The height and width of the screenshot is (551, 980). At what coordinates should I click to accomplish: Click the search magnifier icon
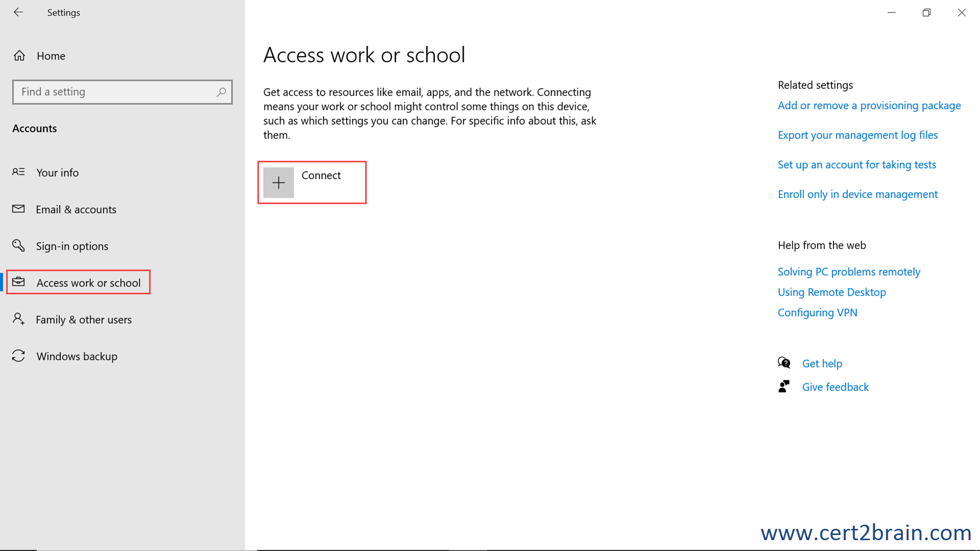pos(221,92)
